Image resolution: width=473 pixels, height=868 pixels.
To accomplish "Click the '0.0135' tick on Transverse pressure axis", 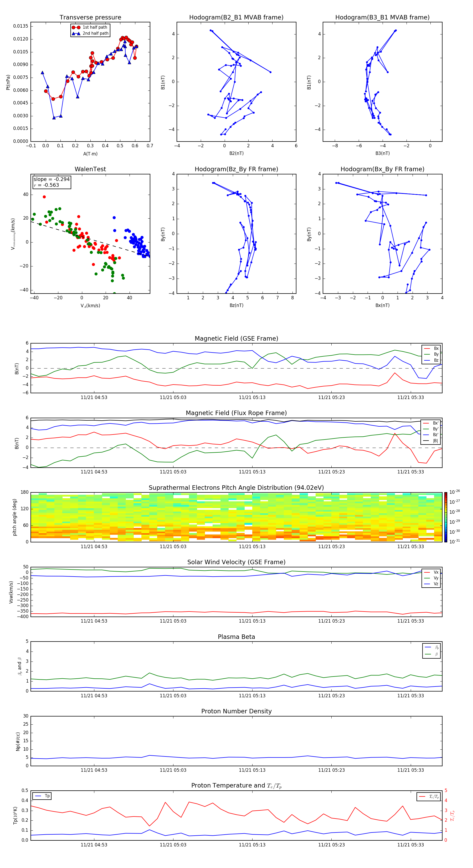I will tap(20, 26).
